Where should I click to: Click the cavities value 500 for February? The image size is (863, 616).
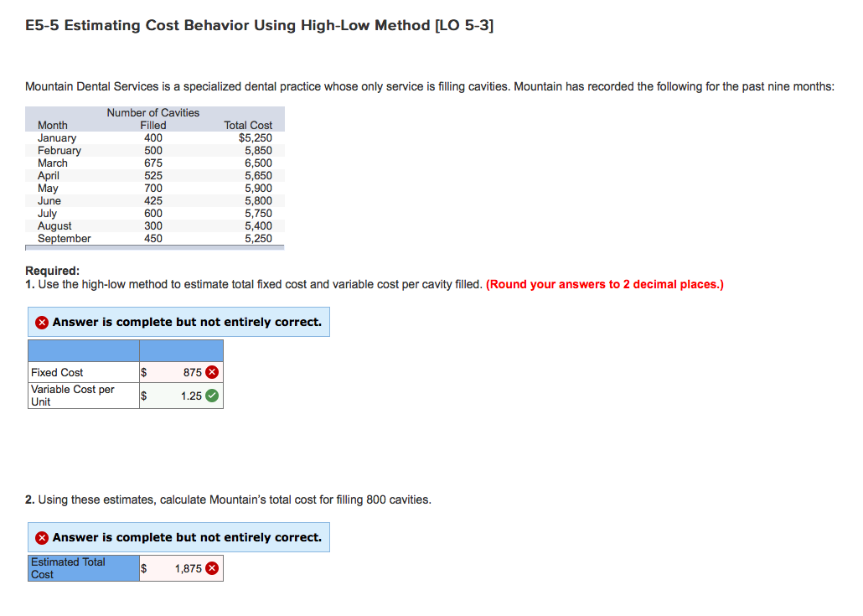[153, 151]
